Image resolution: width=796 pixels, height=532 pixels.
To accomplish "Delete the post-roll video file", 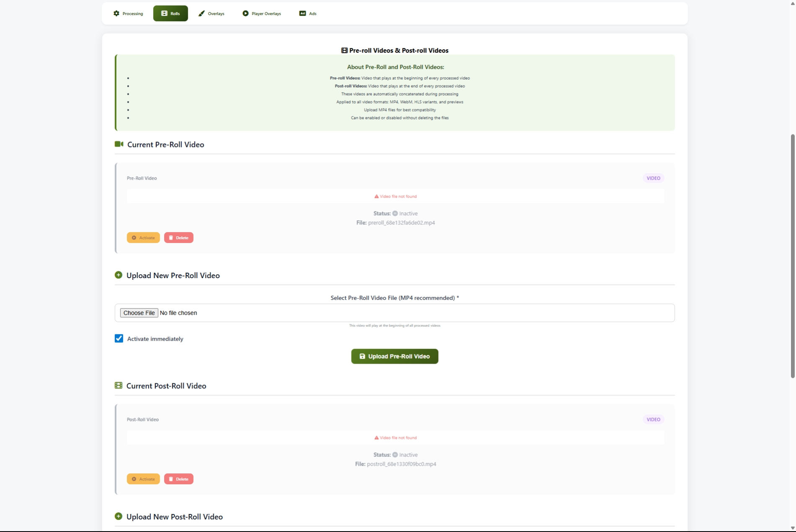I will point(178,479).
